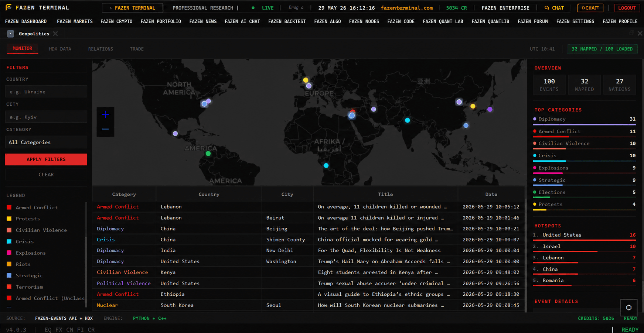The width and height of the screenshot is (644, 333).
Task: Open the Ethiopia Armed Conflict event row
Action: (309, 294)
